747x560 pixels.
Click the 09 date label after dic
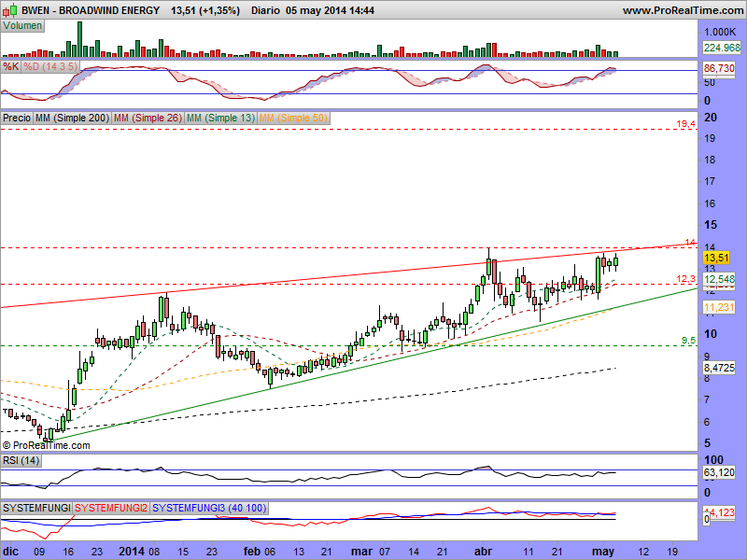click(39, 552)
